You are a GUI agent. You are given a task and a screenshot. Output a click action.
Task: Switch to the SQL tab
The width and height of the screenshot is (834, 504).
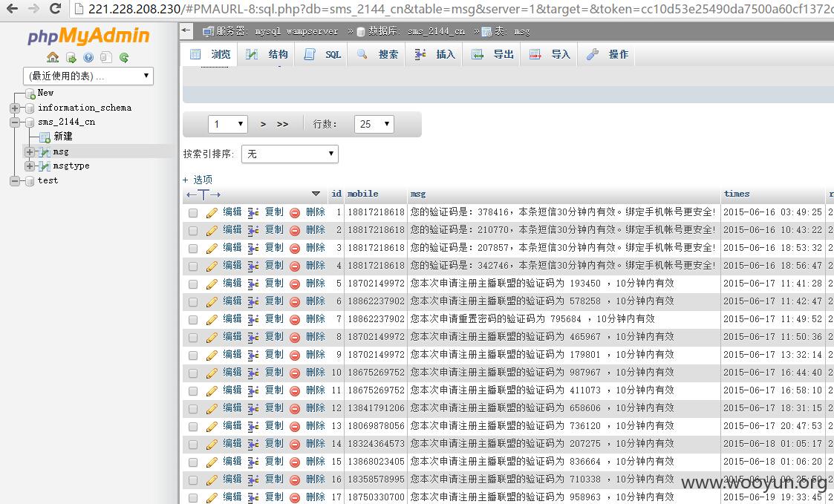coord(323,54)
